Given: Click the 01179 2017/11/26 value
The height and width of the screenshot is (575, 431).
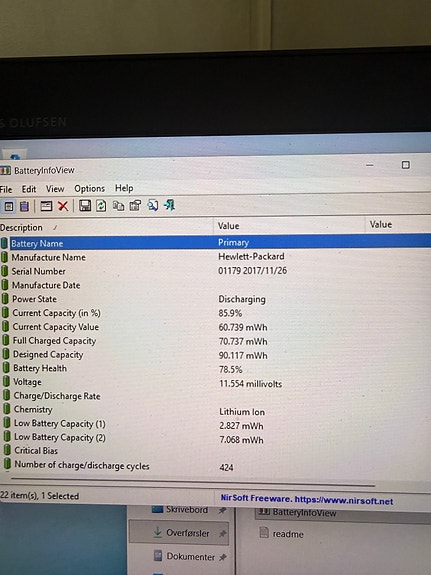Looking at the screenshot, I should point(252,271).
